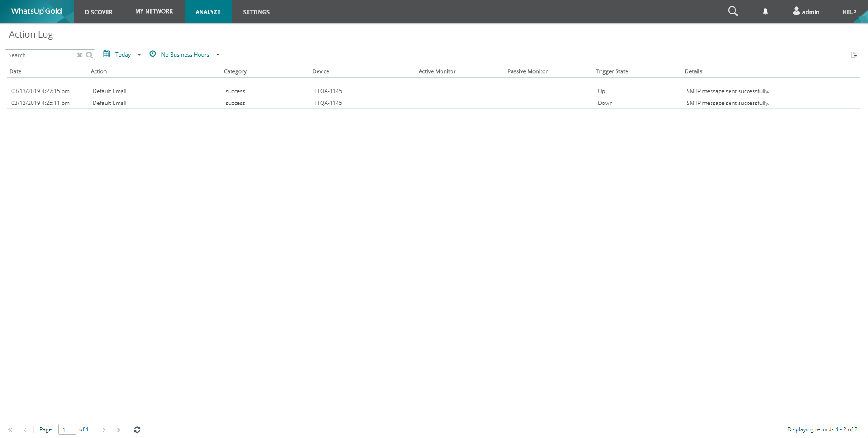Expand the Today date range dropdown
Viewport: 868px width, 438px height.
[x=139, y=55]
